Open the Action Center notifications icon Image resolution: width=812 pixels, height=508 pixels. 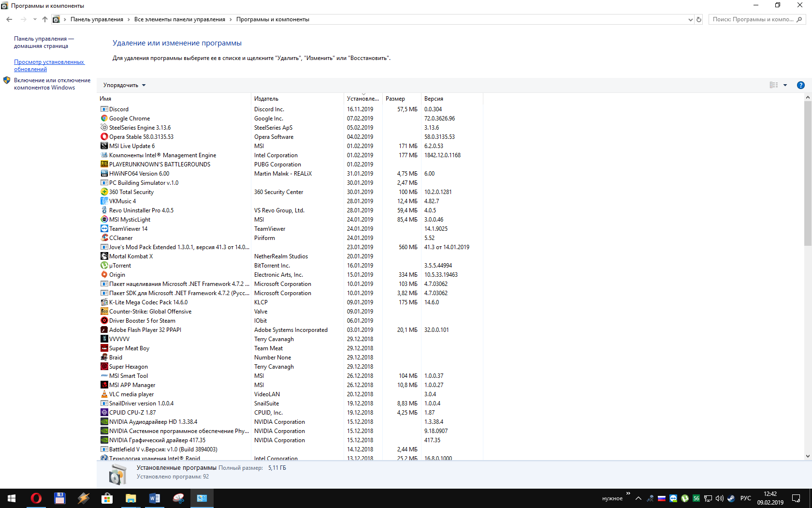click(796, 498)
